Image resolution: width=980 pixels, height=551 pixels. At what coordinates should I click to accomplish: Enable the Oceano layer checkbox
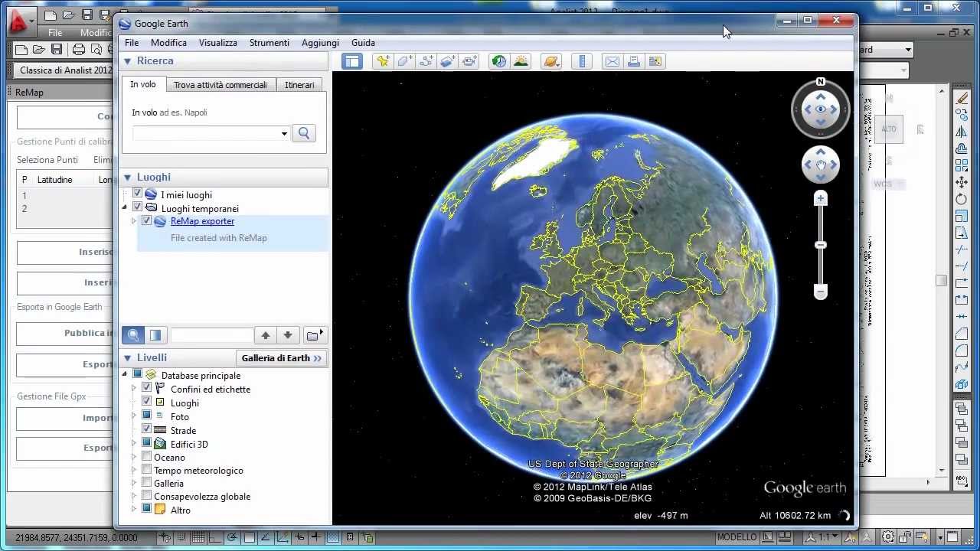pos(147,457)
